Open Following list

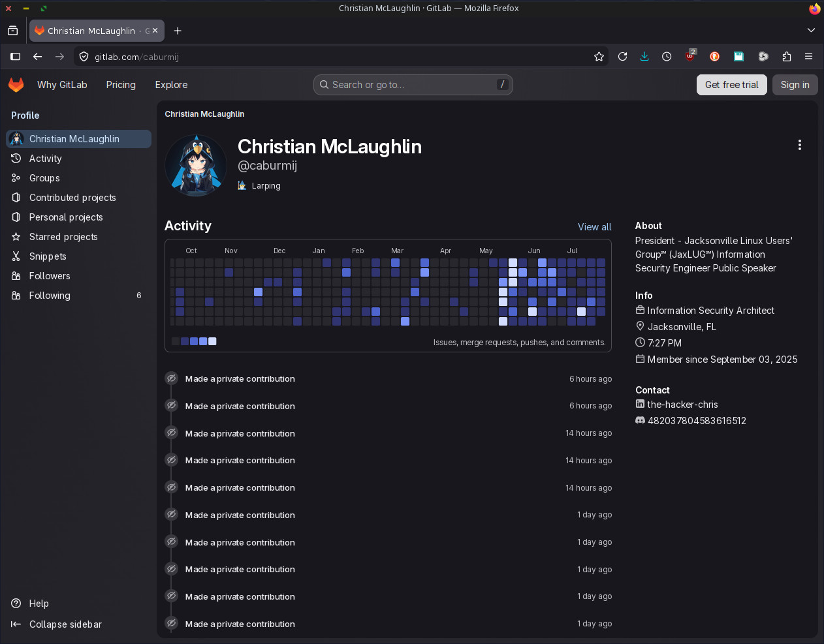[78, 296]
